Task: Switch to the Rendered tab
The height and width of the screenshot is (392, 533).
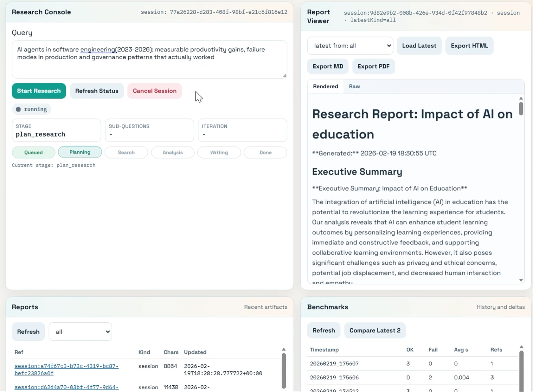Action: coord(325,86)
